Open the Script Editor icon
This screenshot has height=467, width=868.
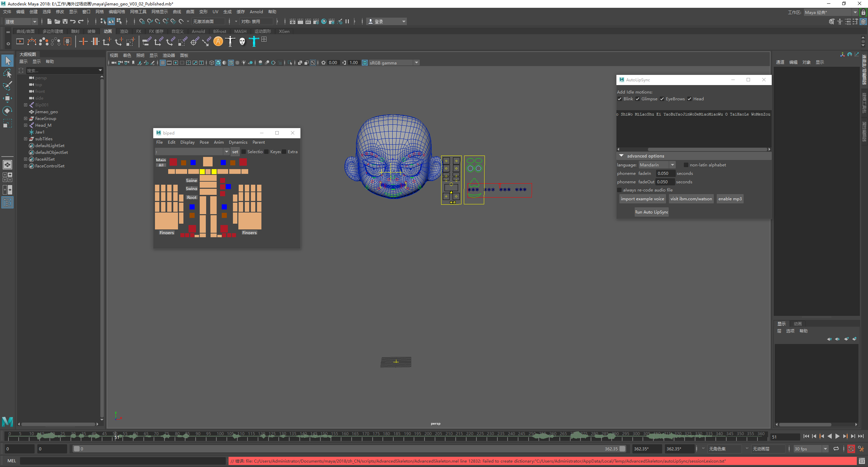click(x=862, y=461)
